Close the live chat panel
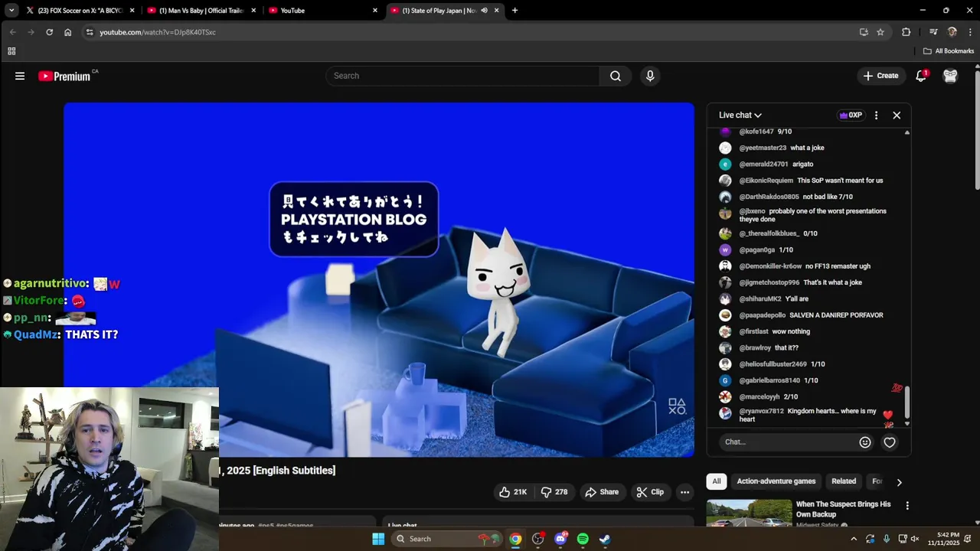Image resolution: width=980 pixels, height=551 pixels. point(897,116)
